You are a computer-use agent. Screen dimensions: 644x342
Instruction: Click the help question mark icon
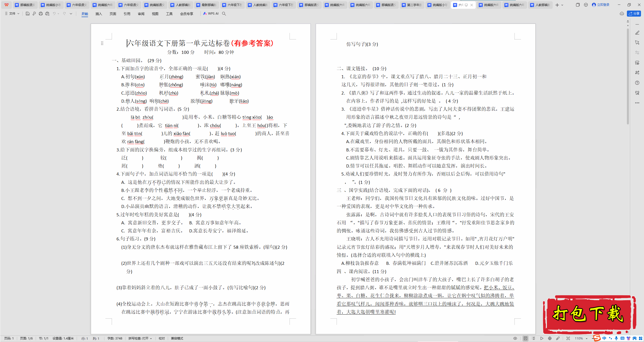pyautogui.click(x=637, y=83)
